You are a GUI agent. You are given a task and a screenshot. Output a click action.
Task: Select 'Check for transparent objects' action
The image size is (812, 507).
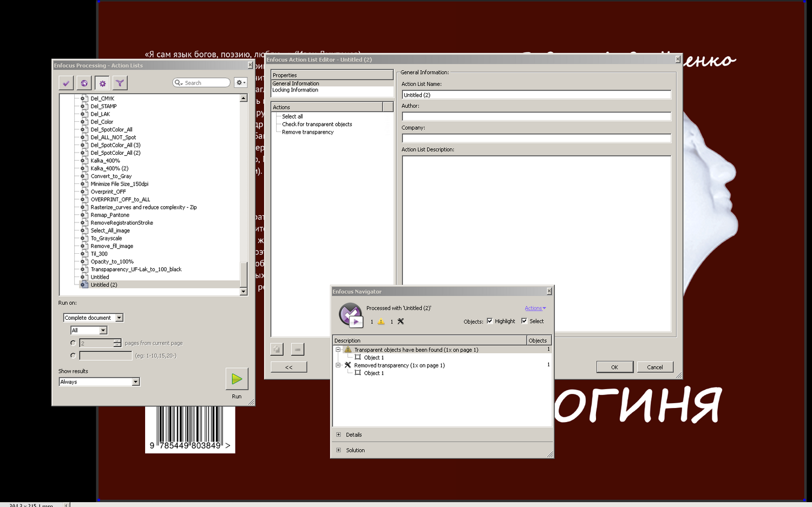click(317, 124)
